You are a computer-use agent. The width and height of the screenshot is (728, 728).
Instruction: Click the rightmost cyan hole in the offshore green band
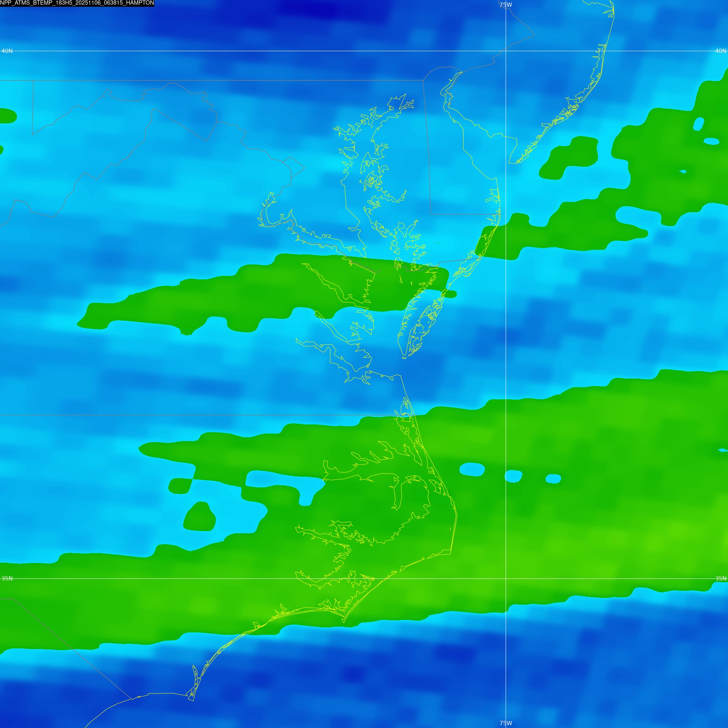pos(553,478)
